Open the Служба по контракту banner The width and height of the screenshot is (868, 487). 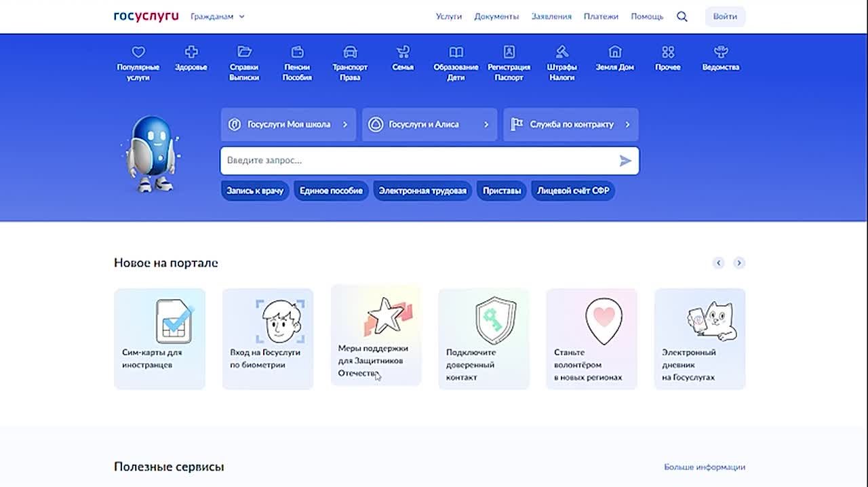[x=570, y=124]
